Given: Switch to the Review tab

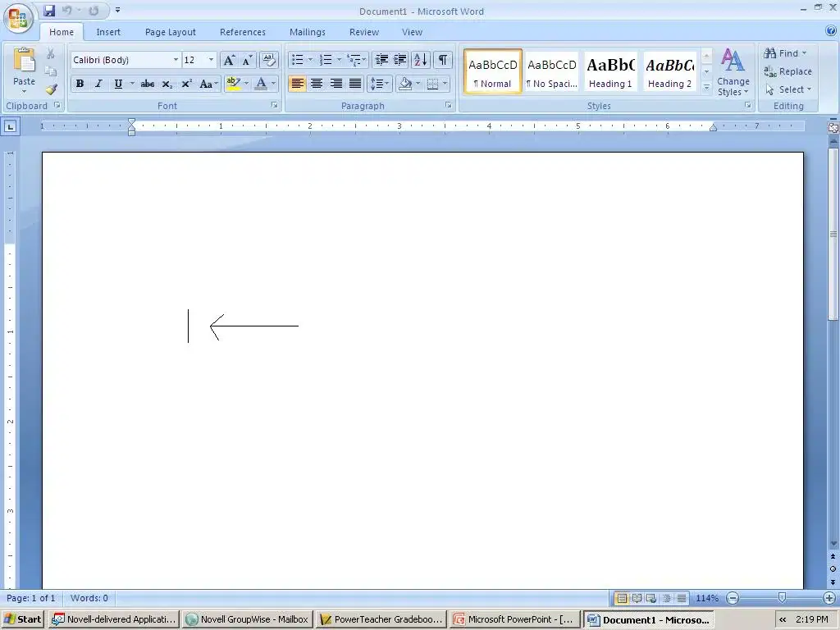Looking at the screenshot, I should coord(364,32).
